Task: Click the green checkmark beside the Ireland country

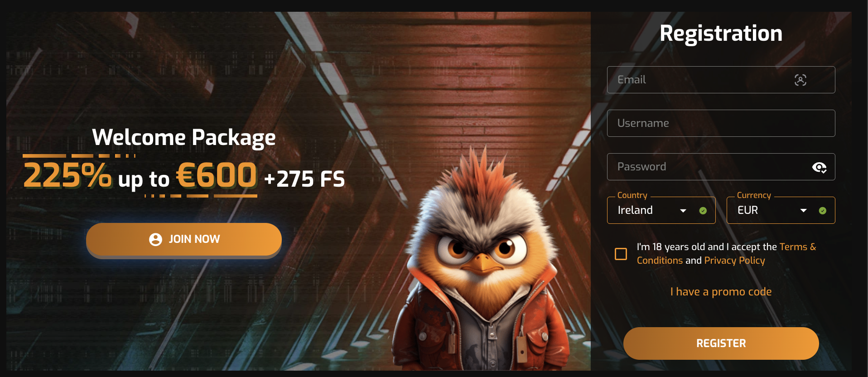Action: (703, 211)
